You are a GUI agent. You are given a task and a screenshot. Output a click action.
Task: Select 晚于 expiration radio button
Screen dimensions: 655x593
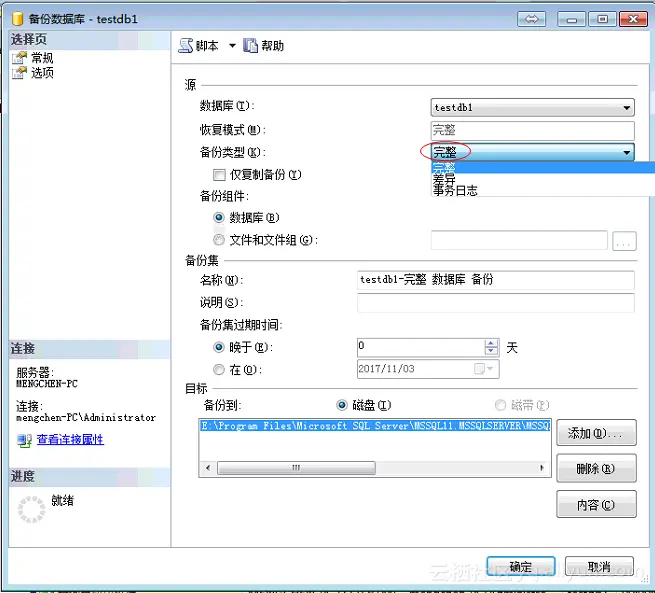pos(219,347)
